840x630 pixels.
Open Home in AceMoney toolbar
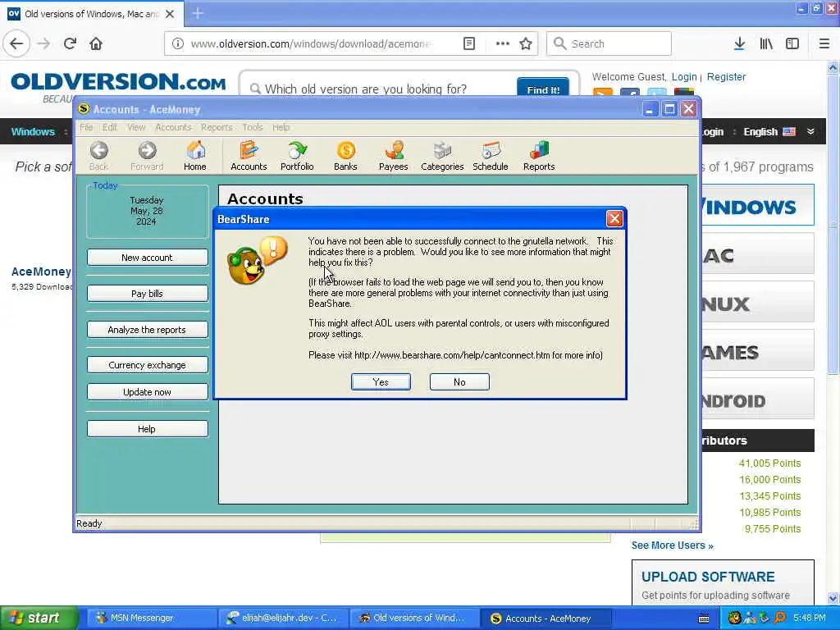[195, 156]
